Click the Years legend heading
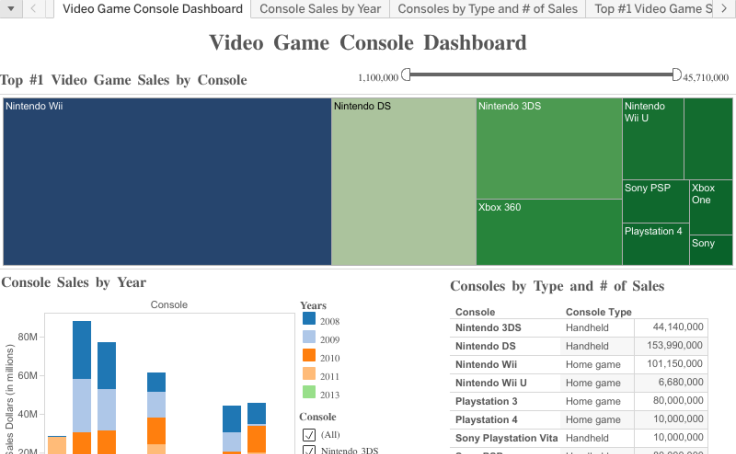Viewport: 736px width, 454px height. [313, 305]
